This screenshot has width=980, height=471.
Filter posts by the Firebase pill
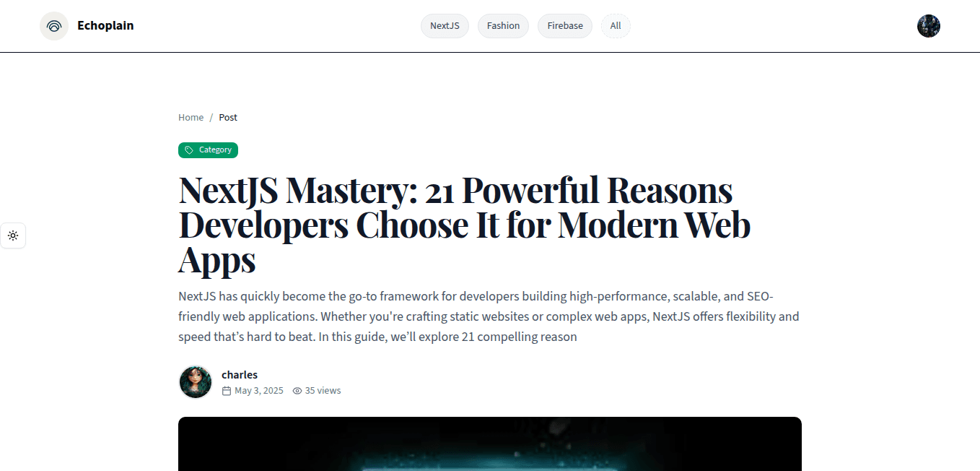pyautogui.click(x=564, y=26)
